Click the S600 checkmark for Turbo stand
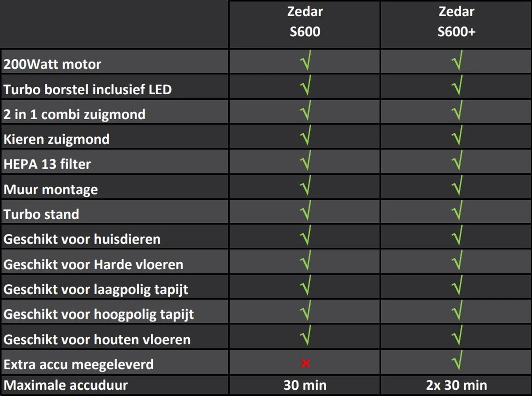532x396 pixels. [x=305, y=211]
